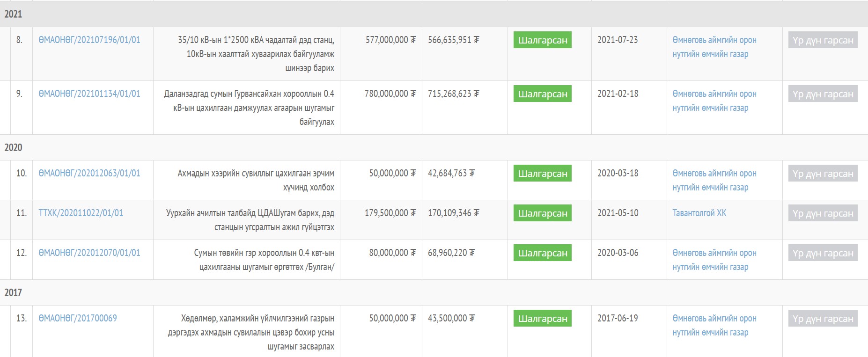Open the organization link in row 13
Screen dimensions: 868x357
point(714,325)
